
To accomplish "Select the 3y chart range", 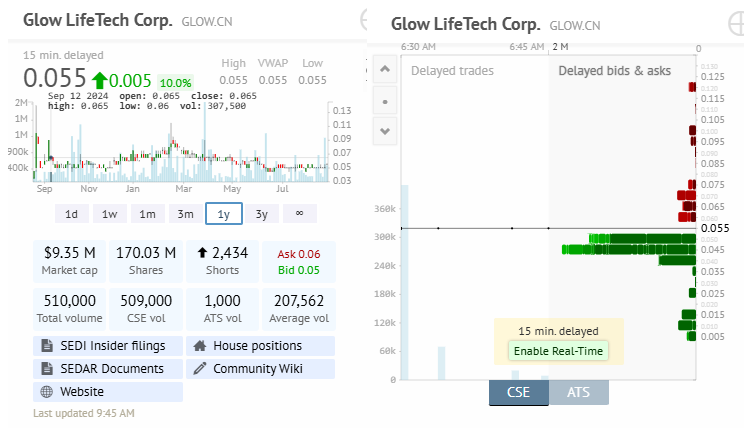I will pos(262,214).
